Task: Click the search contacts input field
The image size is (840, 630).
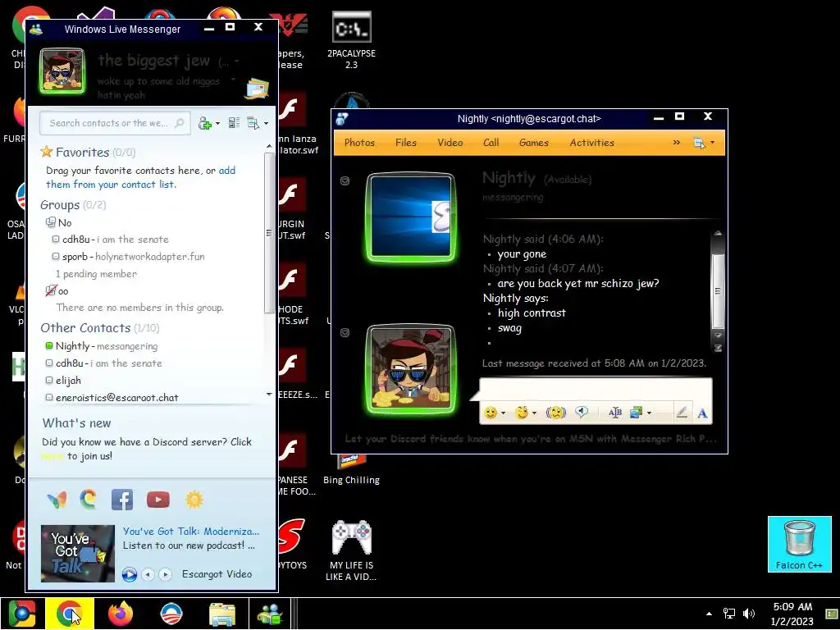Action: point(113,123)
